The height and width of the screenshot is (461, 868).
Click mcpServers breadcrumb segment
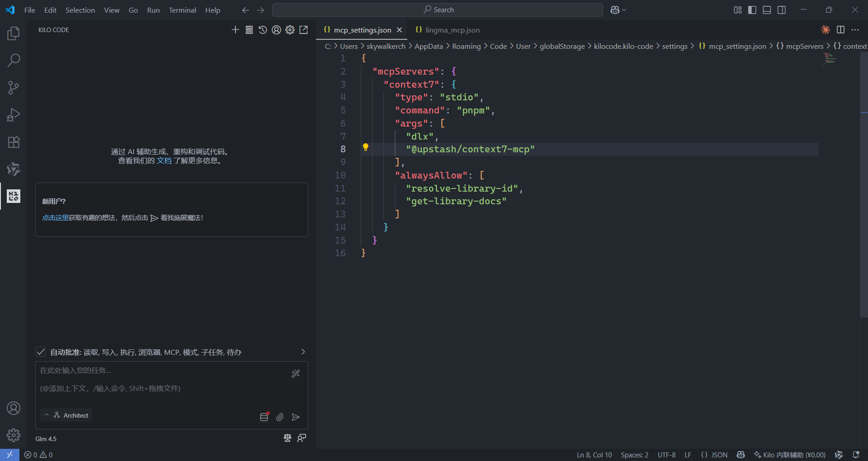804,46
